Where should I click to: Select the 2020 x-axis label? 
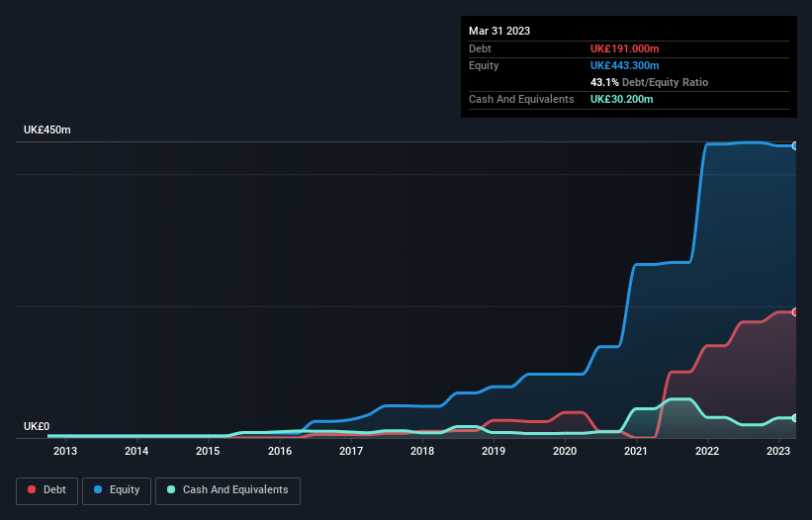point(565,451)
